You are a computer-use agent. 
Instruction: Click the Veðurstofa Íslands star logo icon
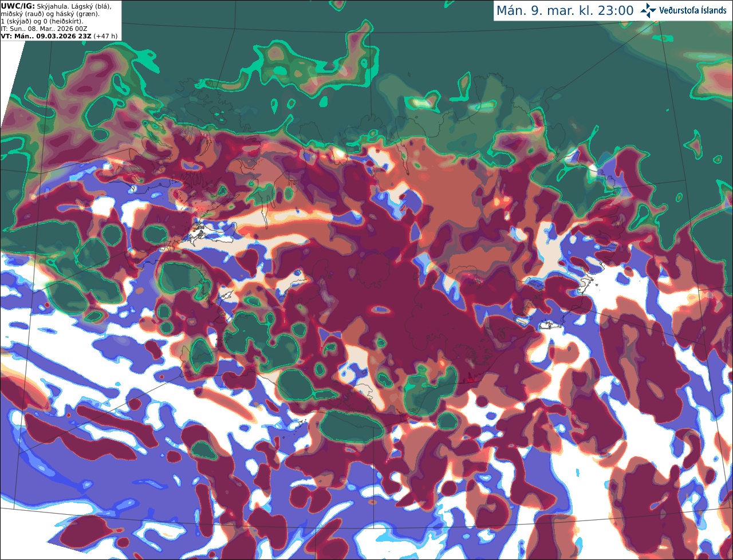(x=648, y=10)
